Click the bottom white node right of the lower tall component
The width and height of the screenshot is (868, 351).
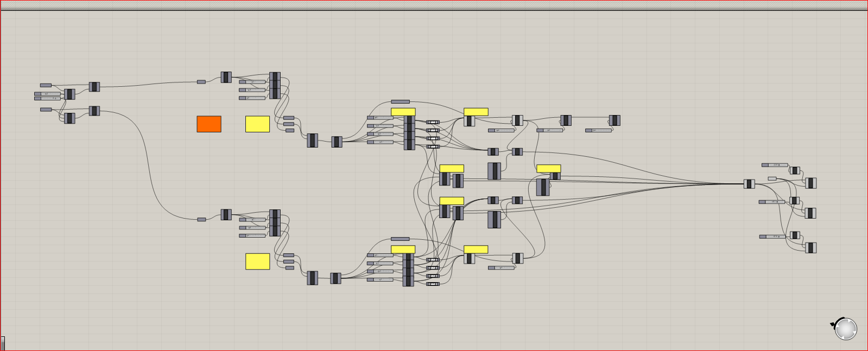(x=433, y=284)
